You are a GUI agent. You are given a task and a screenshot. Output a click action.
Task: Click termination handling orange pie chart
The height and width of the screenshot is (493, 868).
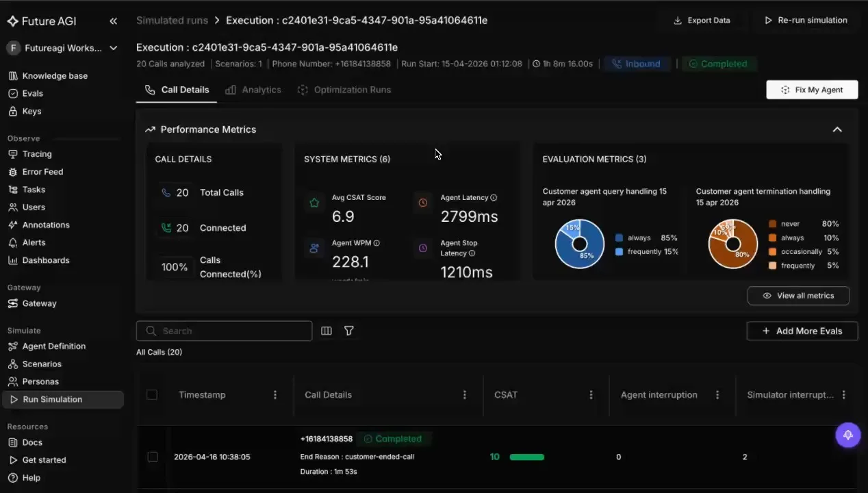click(x=733, y=244)
